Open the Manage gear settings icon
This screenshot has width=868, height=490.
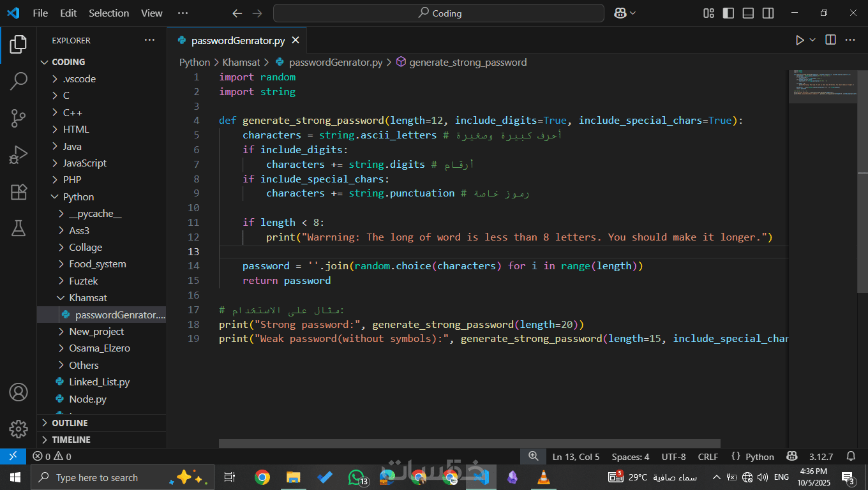[19, 428]
